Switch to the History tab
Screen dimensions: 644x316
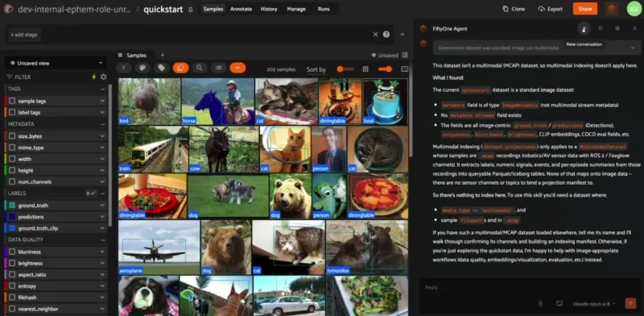tap(269, 9)
